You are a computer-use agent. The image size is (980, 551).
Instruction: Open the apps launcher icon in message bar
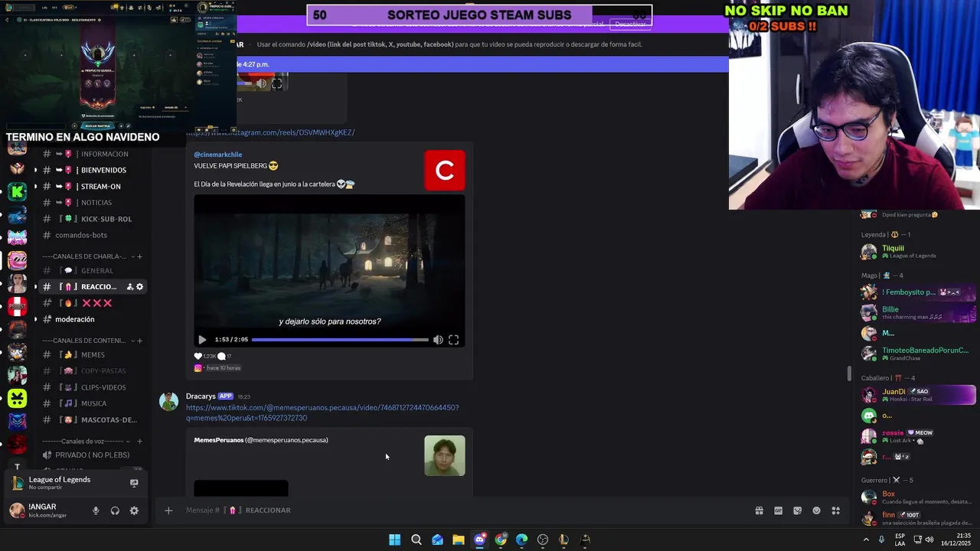click(x=836, y=510)
